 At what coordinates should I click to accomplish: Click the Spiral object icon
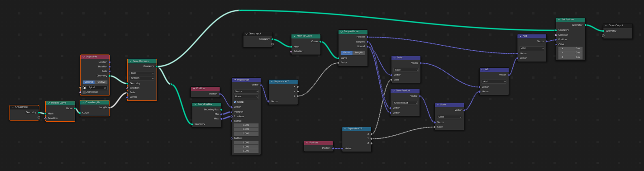click(85, 87)
